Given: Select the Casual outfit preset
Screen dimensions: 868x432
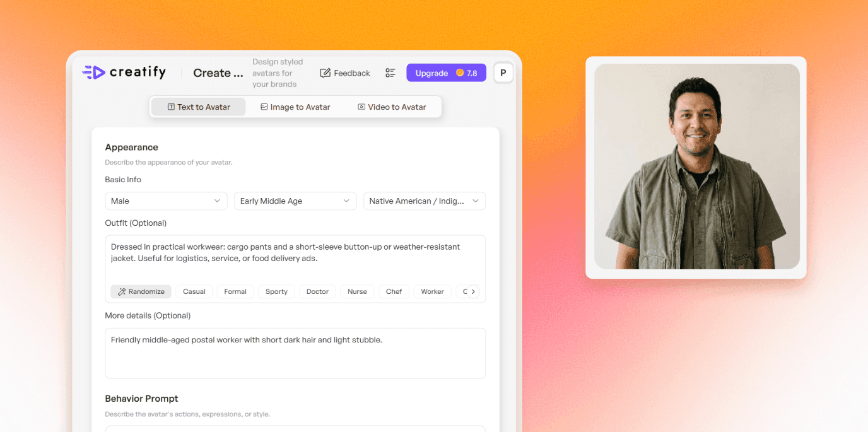Looking at the screenshot, I should (194, 291).
